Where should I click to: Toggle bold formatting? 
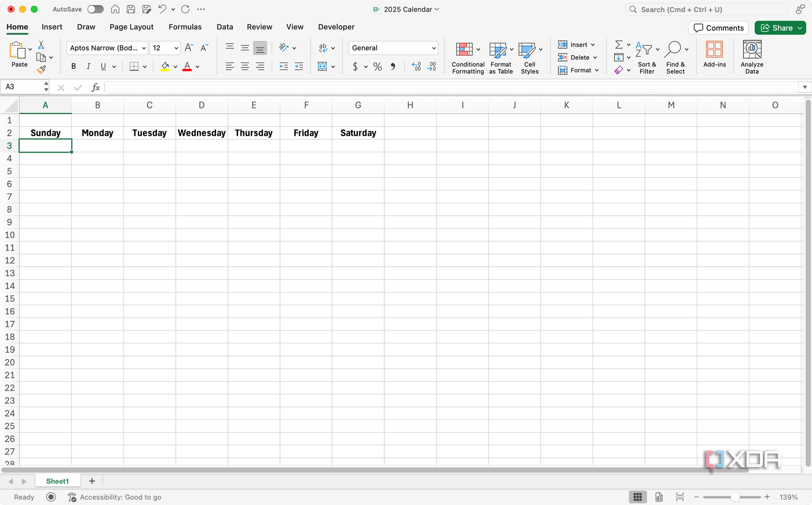(73, 66)
